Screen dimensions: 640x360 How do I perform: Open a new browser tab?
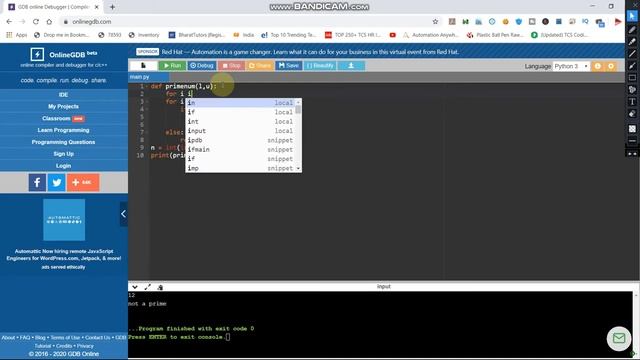point(112,7)
